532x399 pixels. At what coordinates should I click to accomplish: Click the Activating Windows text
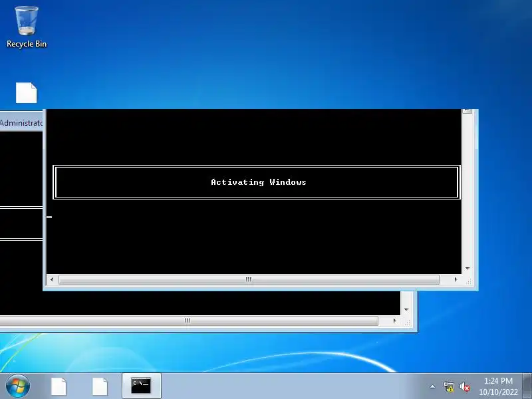click(259, 182)
